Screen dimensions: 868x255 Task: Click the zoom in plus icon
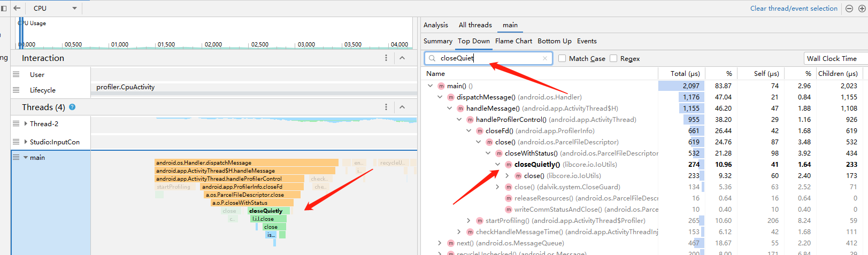(862, 9)
